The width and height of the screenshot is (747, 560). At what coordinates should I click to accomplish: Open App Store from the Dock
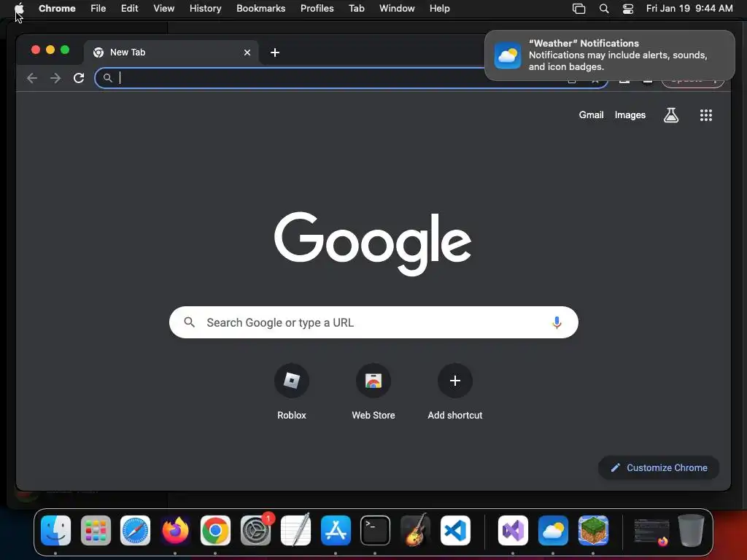pyautogui.click(x=336, y=531)
